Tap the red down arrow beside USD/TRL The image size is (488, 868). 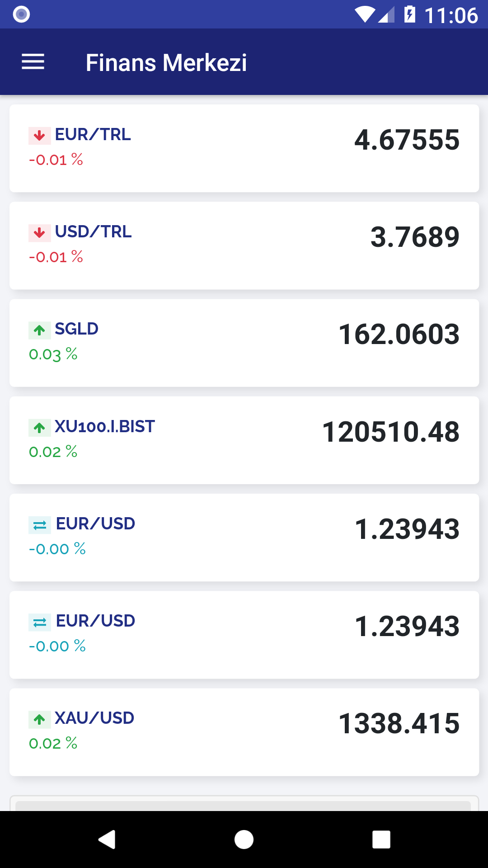[39, 233]
